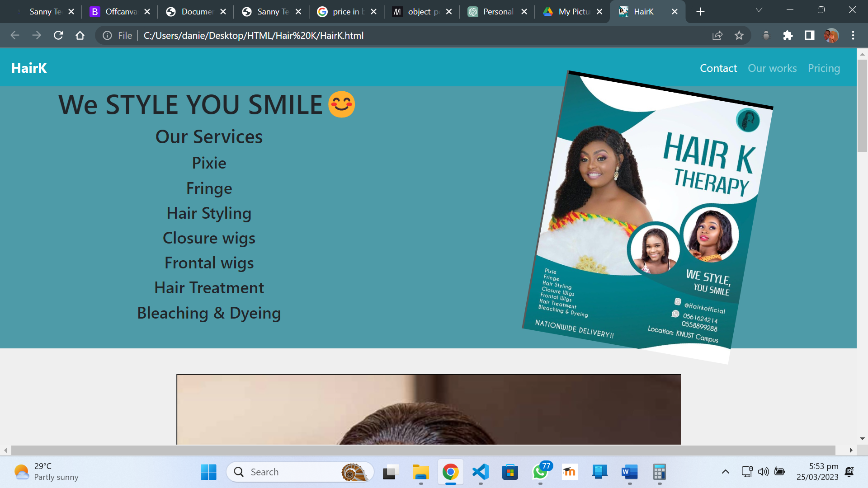Open the Windows Start menu
This screenshot has height=488, width=868.
point(208,472)
